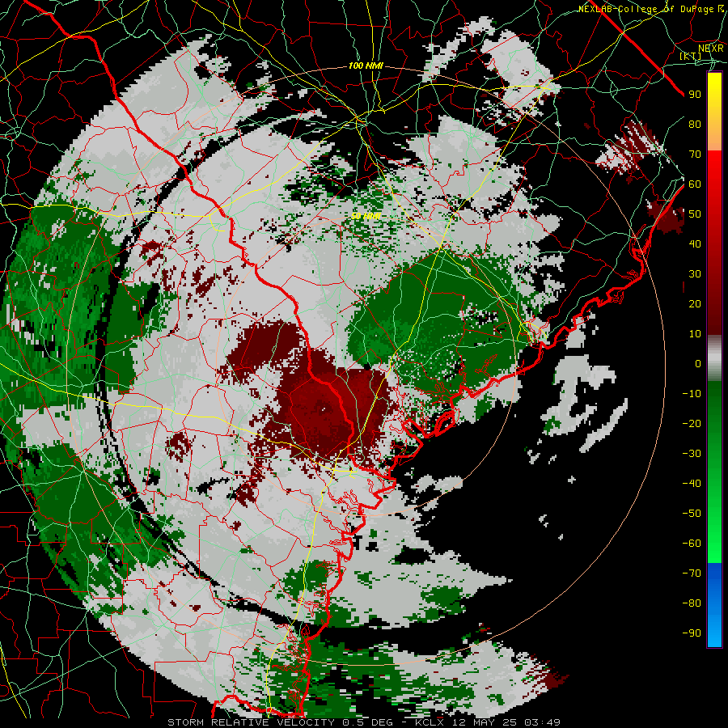The height and width of the screenshot is (728, 728).
Task: Click the blue segment of the color bar
Action: [714, 605]
